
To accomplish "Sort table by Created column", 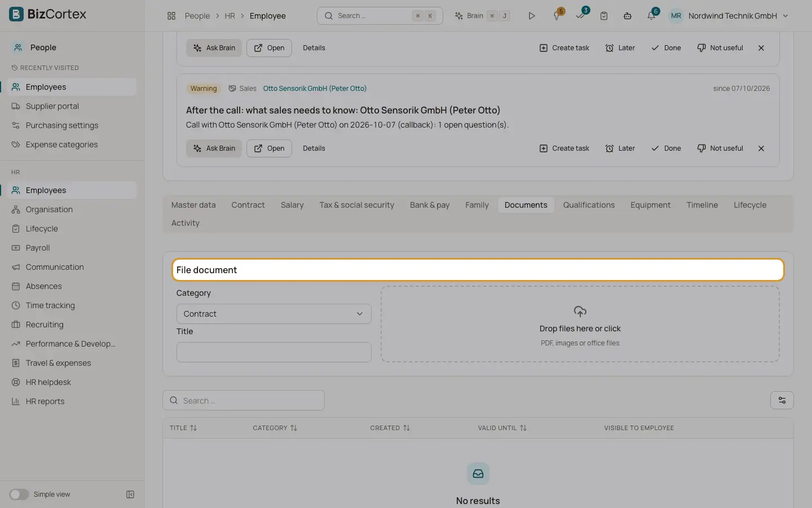I will click(x=390, y=428).
